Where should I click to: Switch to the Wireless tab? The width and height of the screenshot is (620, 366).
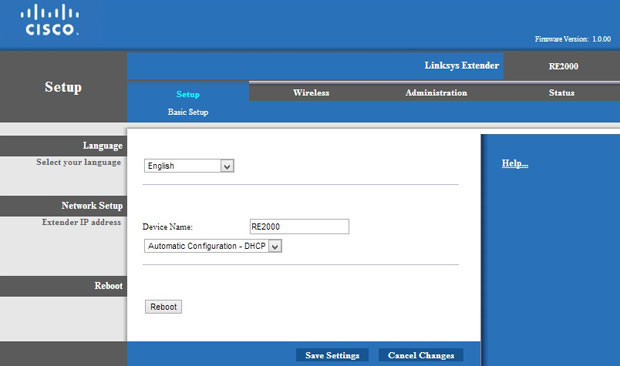click(311, 92)
